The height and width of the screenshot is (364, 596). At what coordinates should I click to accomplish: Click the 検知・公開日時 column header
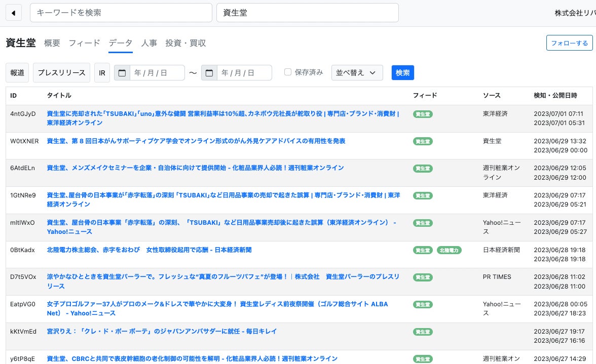555,96
